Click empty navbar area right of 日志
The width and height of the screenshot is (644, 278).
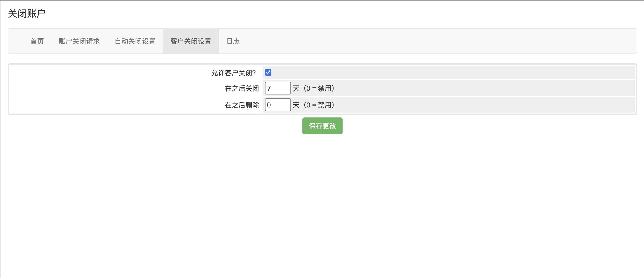[x=425, y=41]
